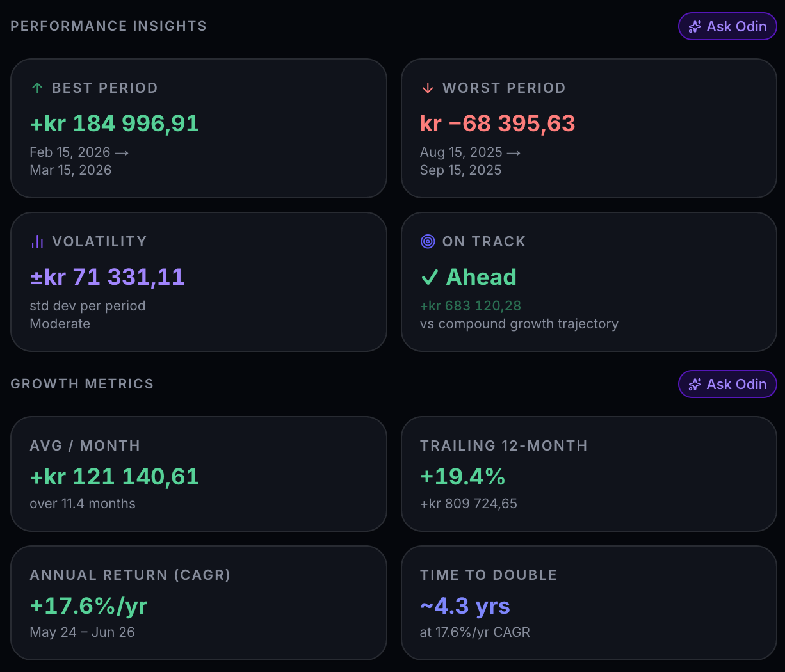Screen dimensions: 785x672
Task: Click On Track label
Action: click(x=484, y=241)
